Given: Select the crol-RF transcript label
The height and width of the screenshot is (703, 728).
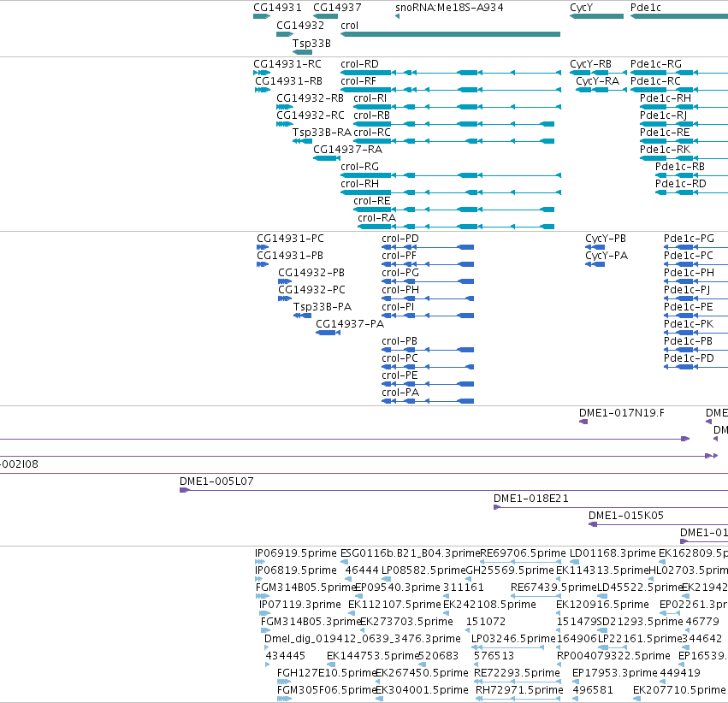Looking at the screenshot, I should 358,80.
